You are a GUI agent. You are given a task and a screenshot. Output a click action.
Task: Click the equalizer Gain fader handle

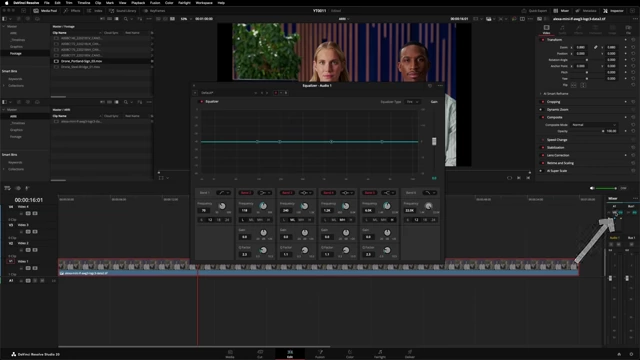click(434, 141)
